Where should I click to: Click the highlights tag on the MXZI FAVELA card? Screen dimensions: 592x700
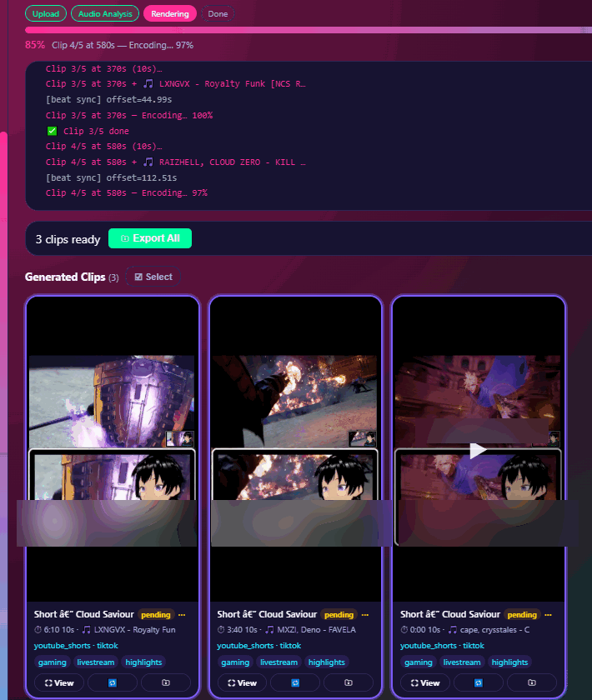tap(327, 662)
